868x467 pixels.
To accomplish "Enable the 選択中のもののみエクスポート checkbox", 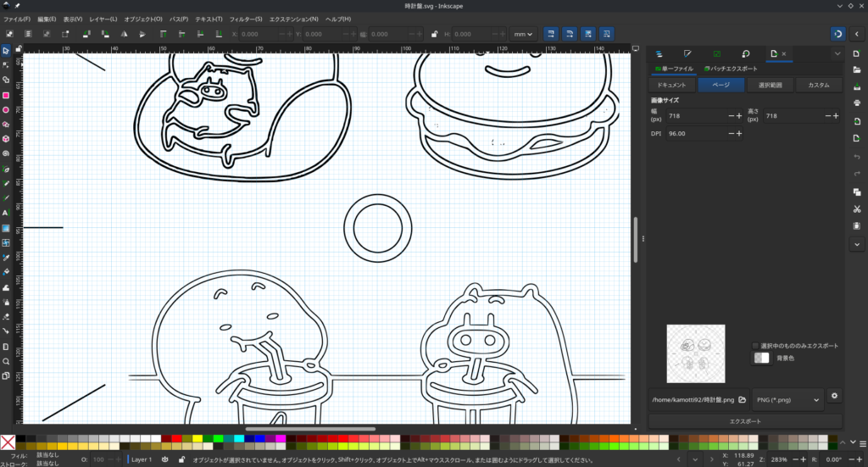I will [755, 346].
